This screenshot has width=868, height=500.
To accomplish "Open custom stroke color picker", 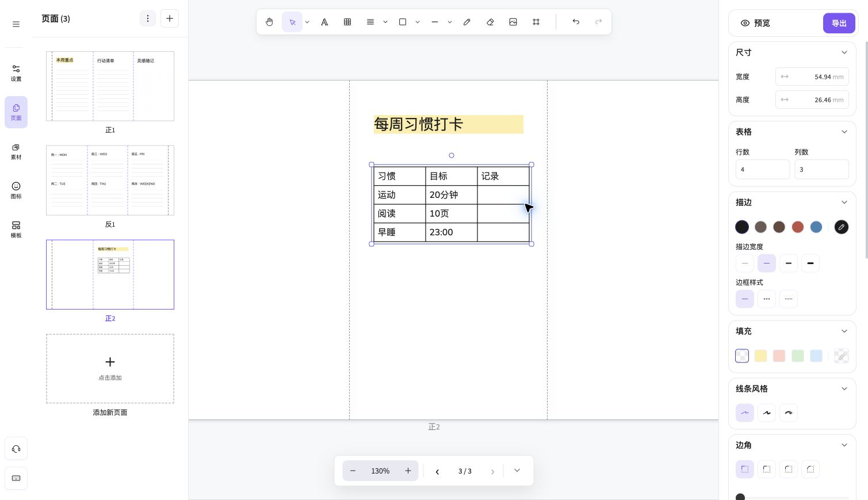I will click(x=842, y=227).
